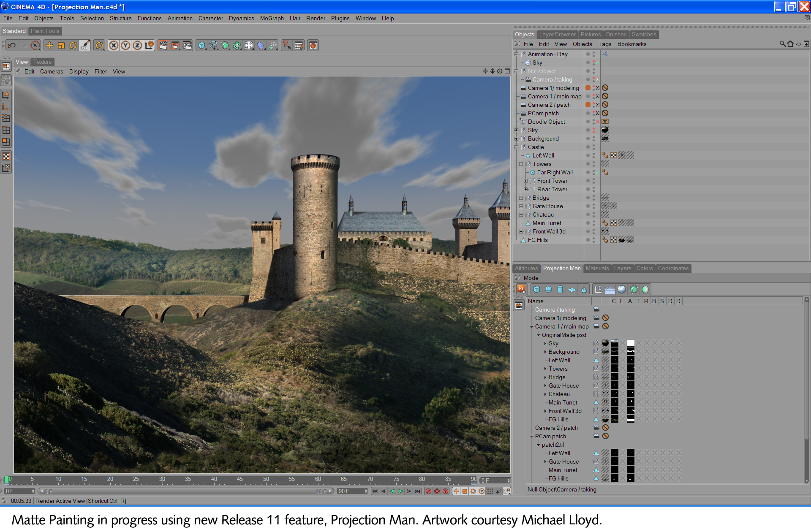Collapse the OriginalMatte.psd group
811x532 pixels.
(539, 335)
